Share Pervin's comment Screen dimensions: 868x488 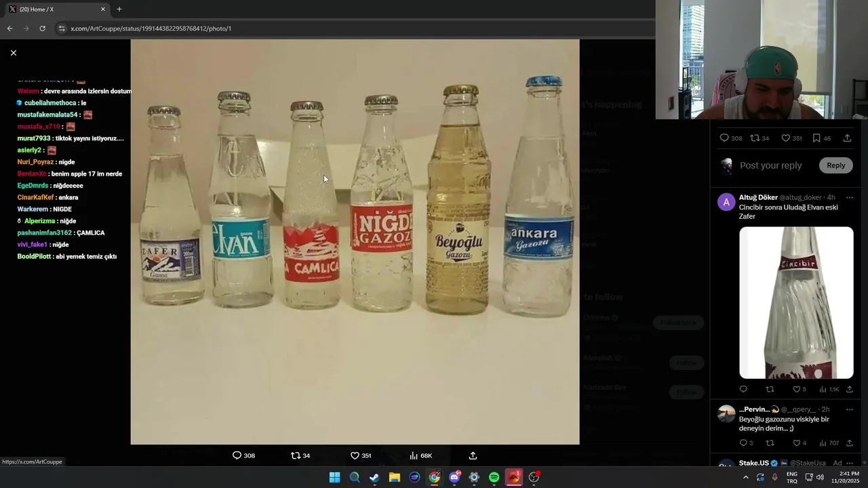[849, 443]
